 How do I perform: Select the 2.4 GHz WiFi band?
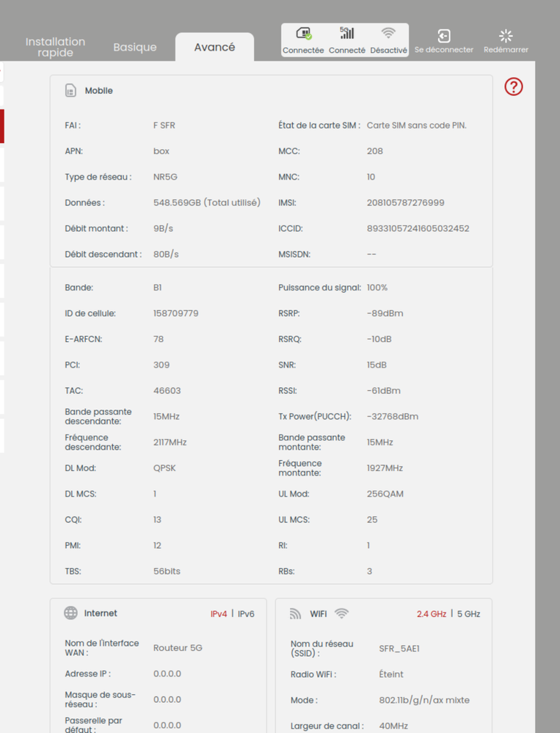[431, 614]
